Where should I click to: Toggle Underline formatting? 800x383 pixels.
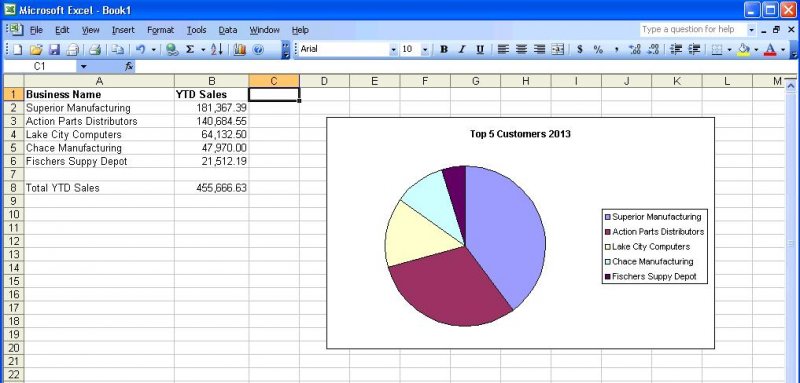point(480,49)
